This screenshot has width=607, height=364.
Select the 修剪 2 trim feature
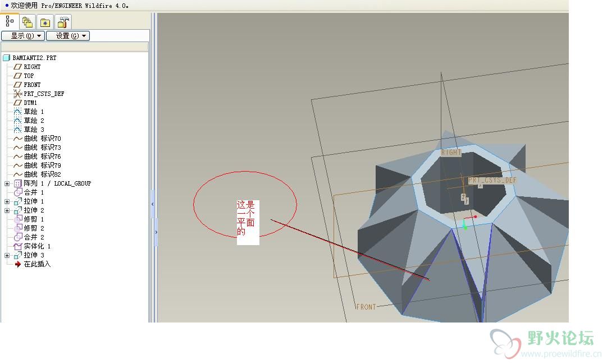[x=34, y=228]
